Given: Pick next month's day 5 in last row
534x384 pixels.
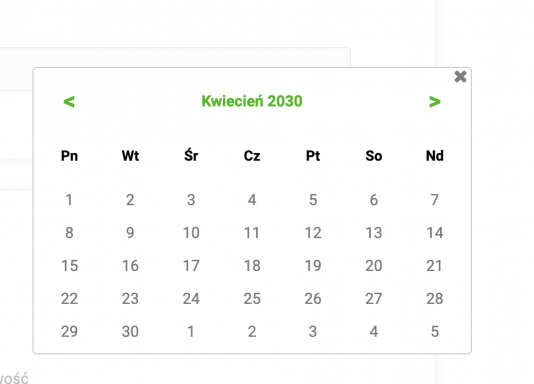Looking at the screenshot, I should 435,332.
